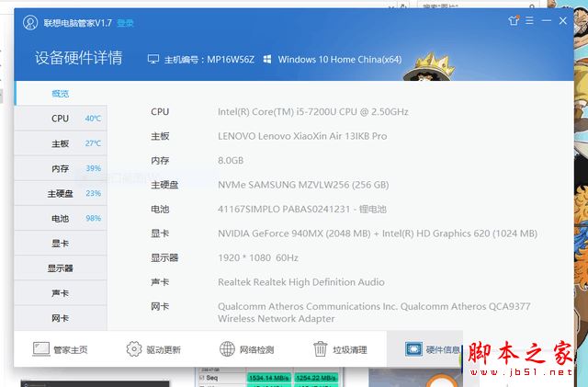588x387 pixels.
Task: Click the Windows logo icon
Action: [267, 60]
